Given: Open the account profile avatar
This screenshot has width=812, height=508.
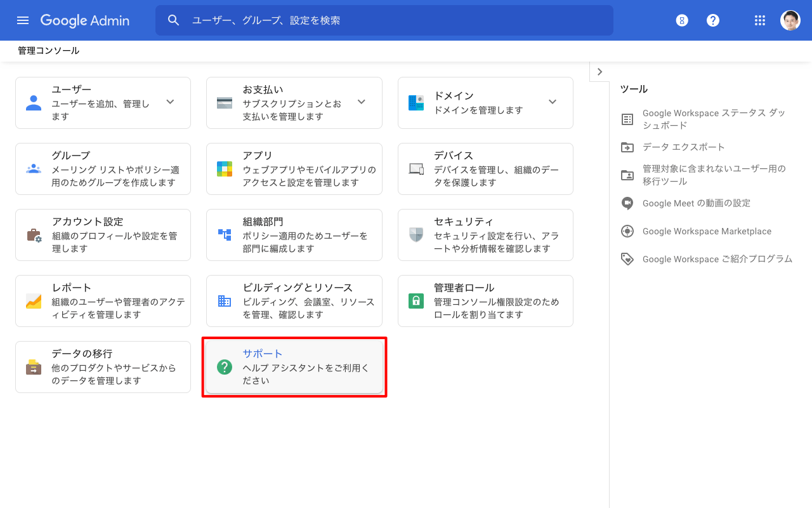Looking at the screenshot, I should [x=790, y=20].
